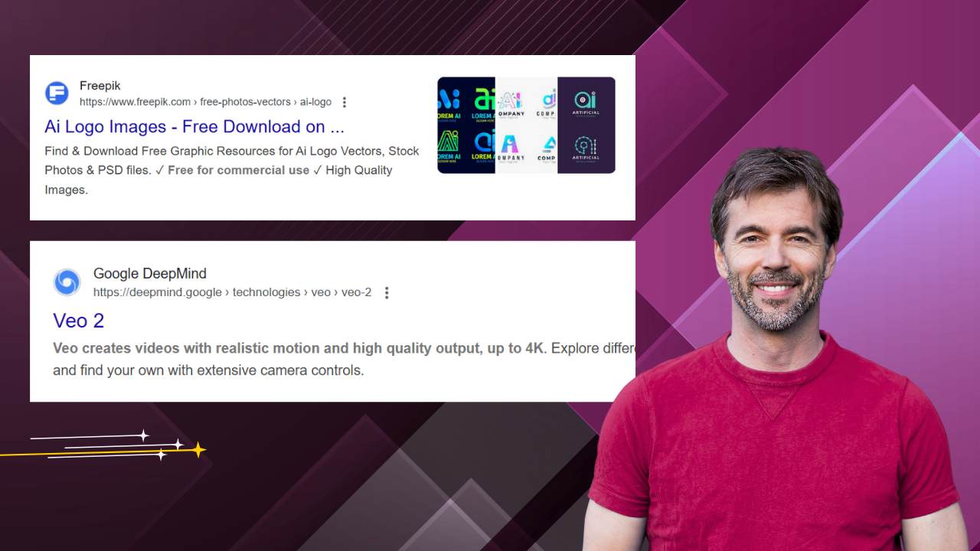The image size is (980, 551).
Task: Click the AI logo thumbnail in the Freepik result
Action: [x=526, y=125]
